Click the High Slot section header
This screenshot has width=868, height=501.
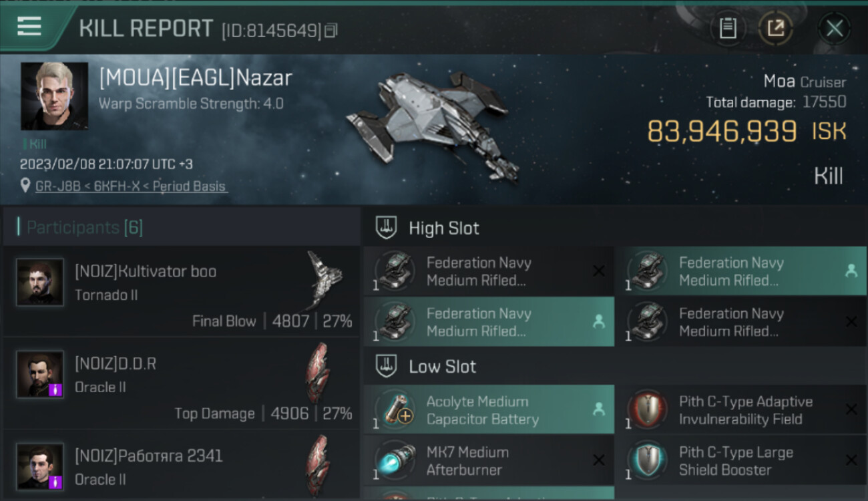pos(444,228)
